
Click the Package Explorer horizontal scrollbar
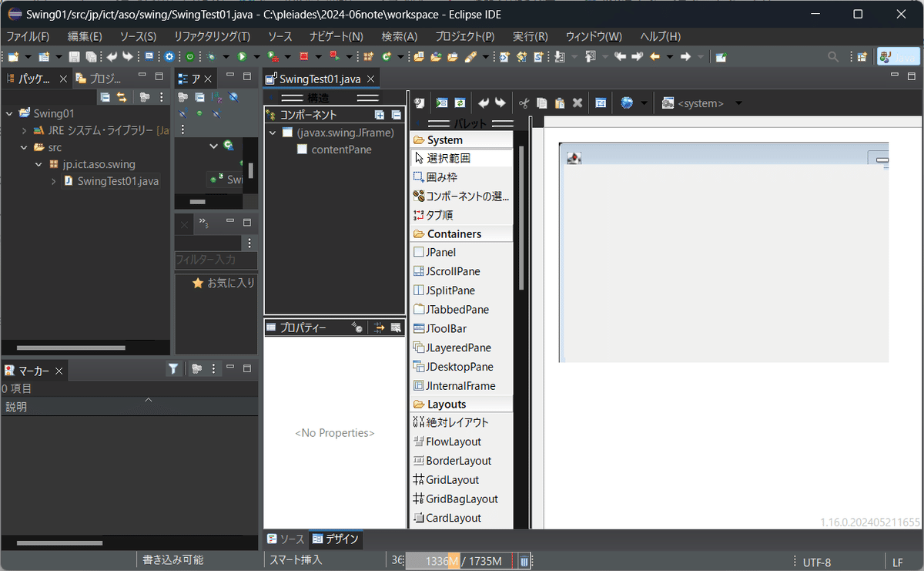pyautogui.click(x=71, y=348)
